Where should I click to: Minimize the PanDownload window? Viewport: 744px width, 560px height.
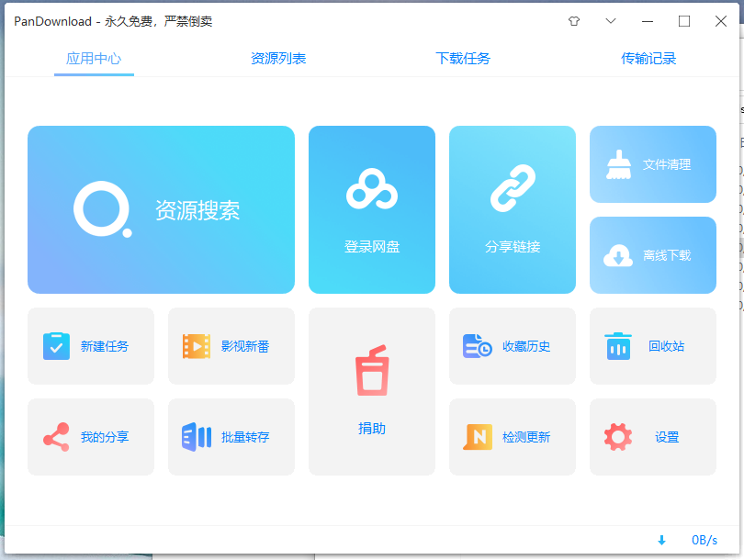coord(648,21)
